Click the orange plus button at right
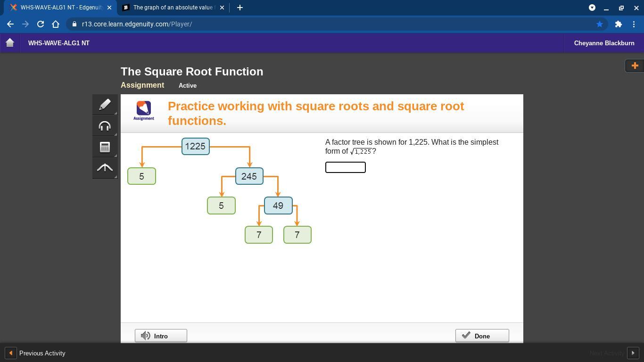 (635, 66)
